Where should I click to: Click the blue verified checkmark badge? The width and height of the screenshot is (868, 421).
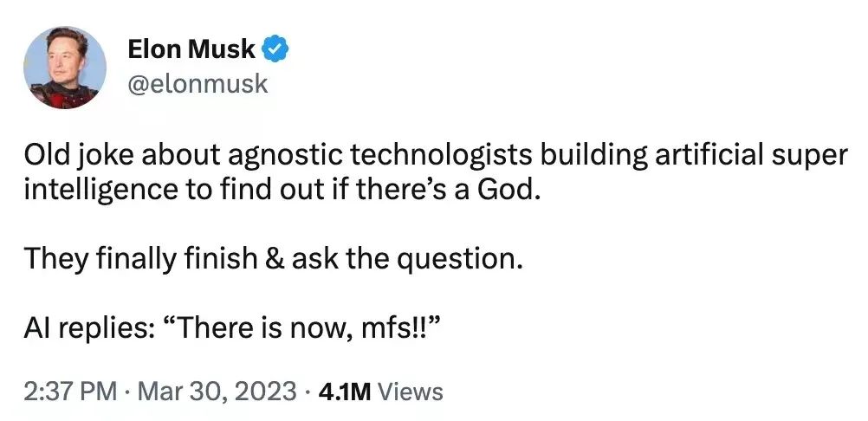tap(274, 49)
